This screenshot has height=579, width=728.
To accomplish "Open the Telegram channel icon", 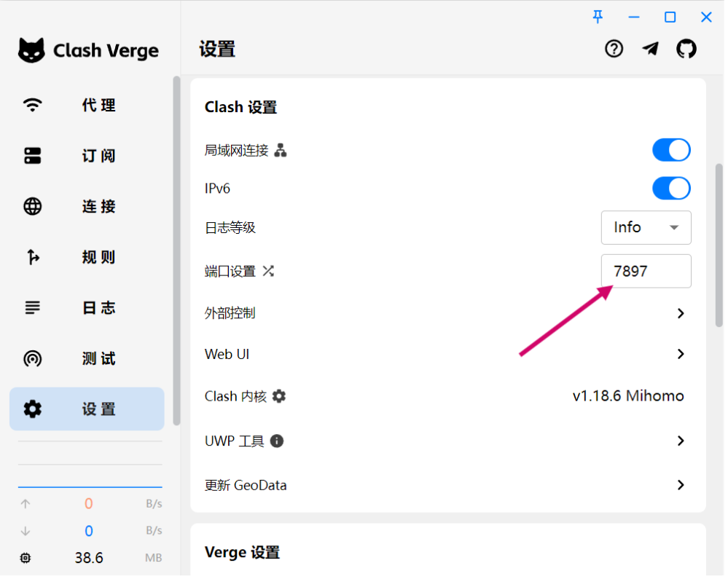I will click(x=651, y=49).
